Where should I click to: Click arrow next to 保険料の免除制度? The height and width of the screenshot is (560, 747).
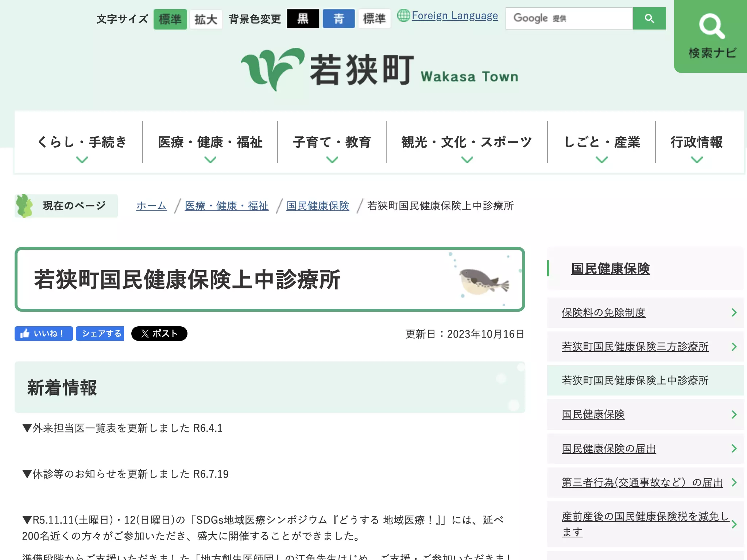(734, 312)
